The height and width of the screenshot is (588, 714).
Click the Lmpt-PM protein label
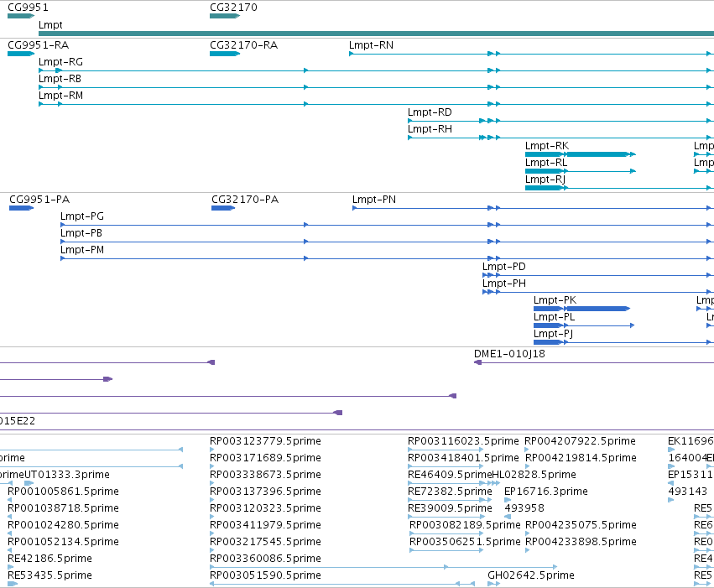click(82, 250)
